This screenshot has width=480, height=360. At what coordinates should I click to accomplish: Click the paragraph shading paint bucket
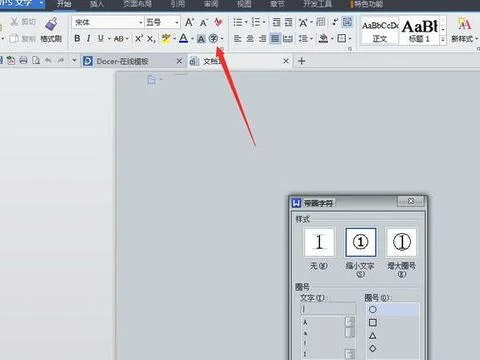click(323, 39)
